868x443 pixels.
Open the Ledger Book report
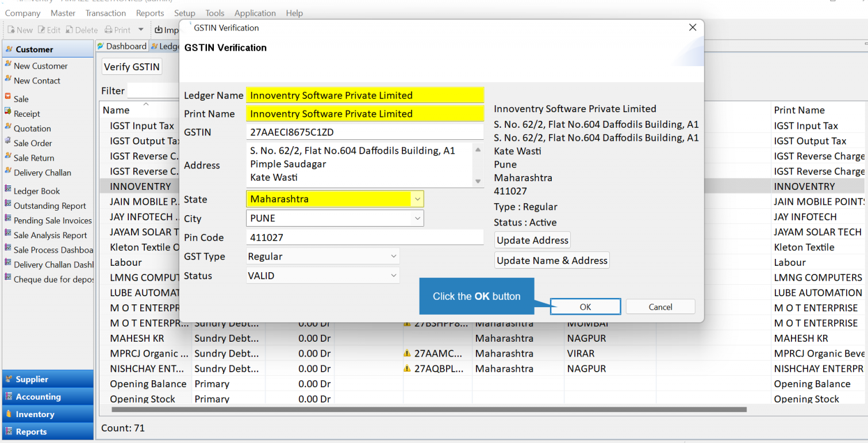coord(37,190)
